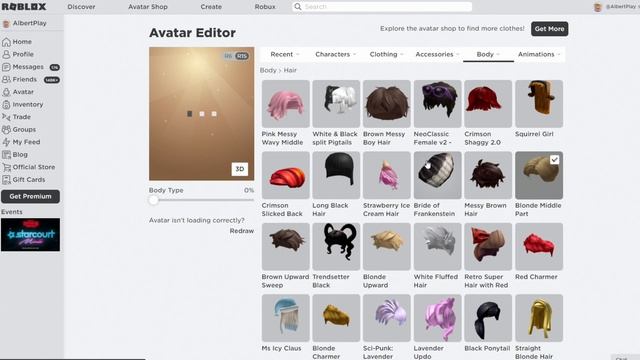Open the Trade sidebar entry
This screenshot has width=640, height=360.
tap(16, 117)
